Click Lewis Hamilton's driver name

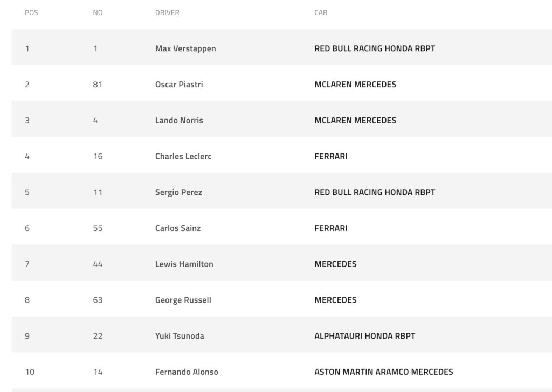pos(184,264)
